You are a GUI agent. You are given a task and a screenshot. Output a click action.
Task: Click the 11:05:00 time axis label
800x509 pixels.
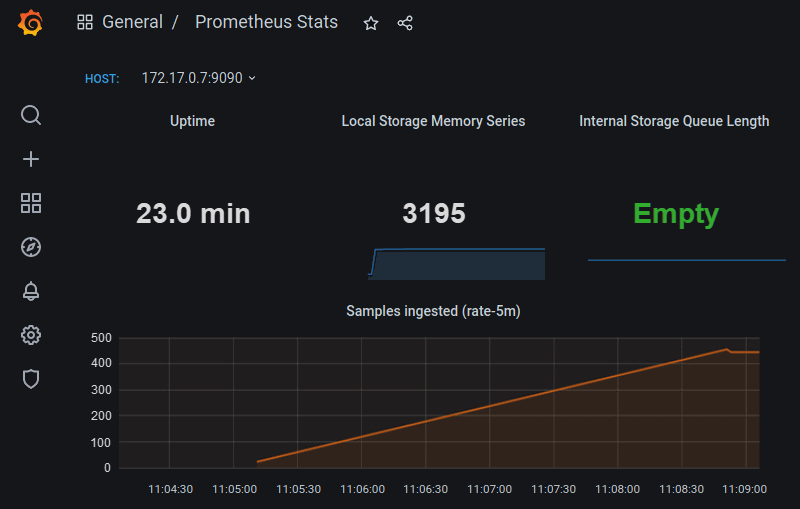pos(235,489)
